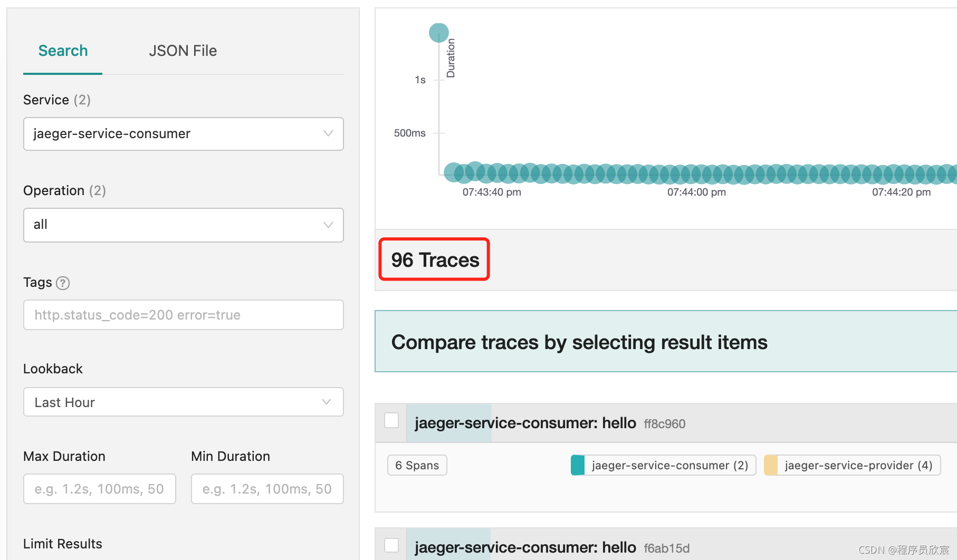Click the 6 Spans badge
957x560 pixels.
[x=417, y=465]
